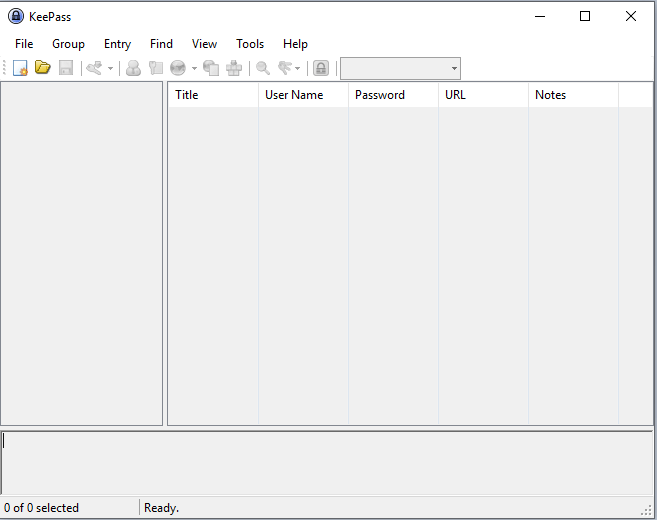Click the Lock Workspace padlock icon
657x520 pixels.
(321, 68)
